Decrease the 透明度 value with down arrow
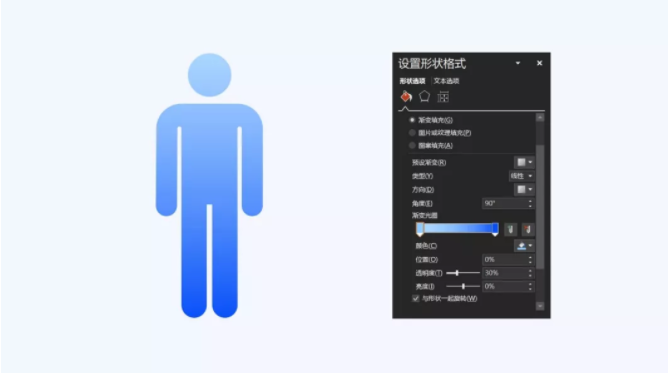Screen dimensions: 668x373 click(x=530, y=275)
